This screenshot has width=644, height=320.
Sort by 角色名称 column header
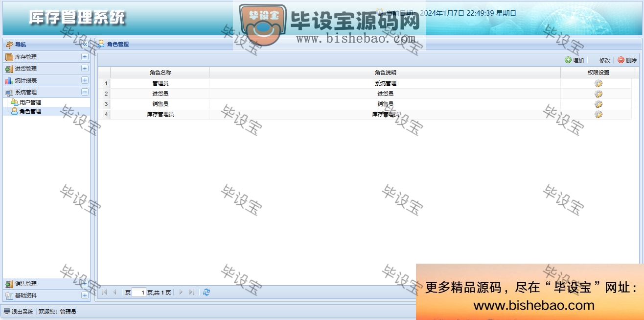click(x=160, y=73)
